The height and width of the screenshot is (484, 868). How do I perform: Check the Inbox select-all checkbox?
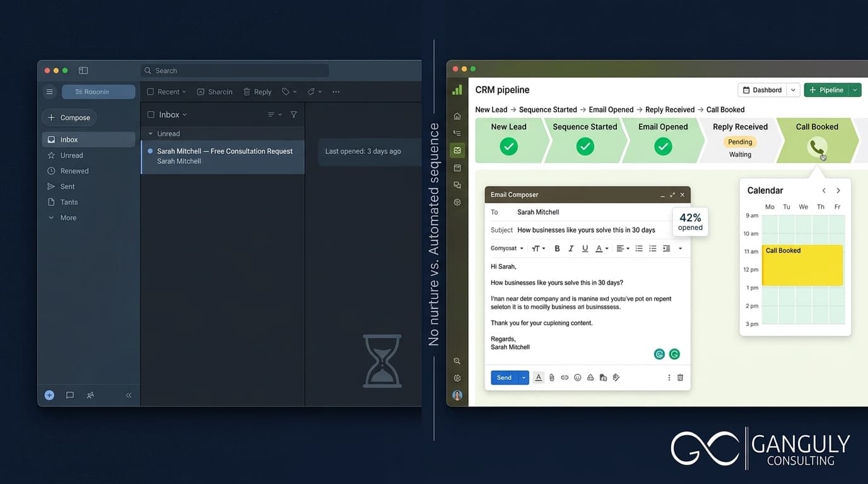[151, 115]
